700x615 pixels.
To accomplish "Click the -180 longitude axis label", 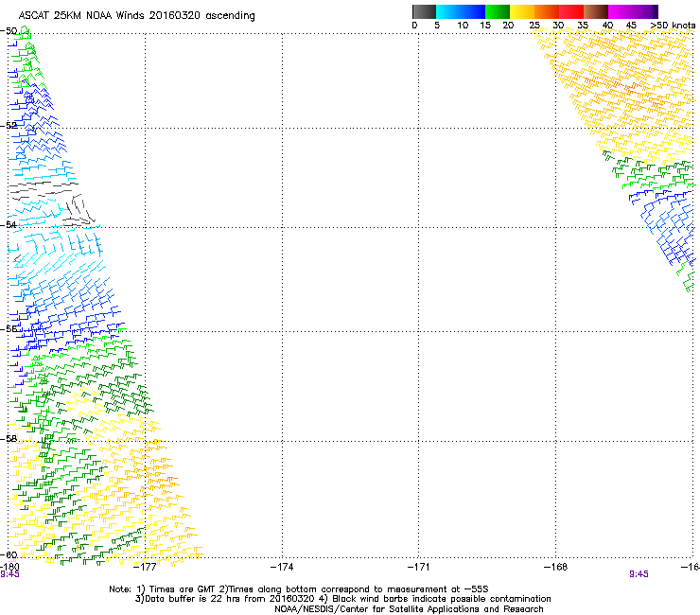I will (9, 567).
